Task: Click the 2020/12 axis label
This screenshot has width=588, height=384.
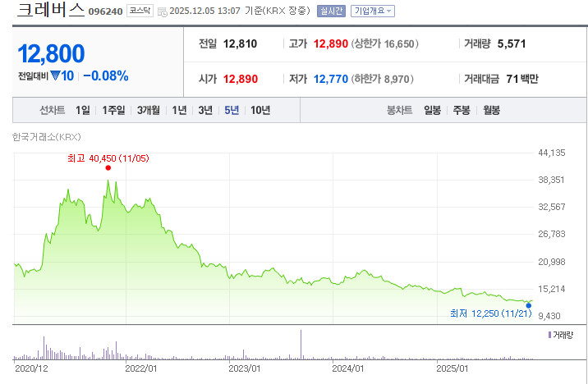Action: [x=31, y=368]
